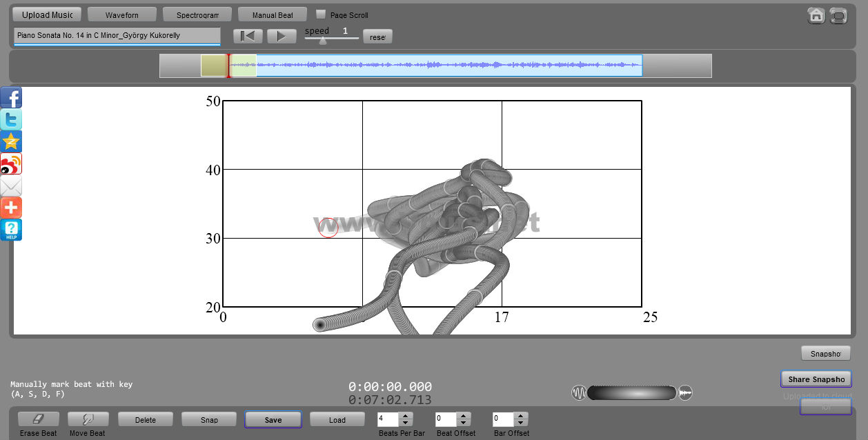Click the Facebook share icon
Image resolution: width=868 pixels, height=440 pixels.
pyautogui.click(x=11, y=97)
